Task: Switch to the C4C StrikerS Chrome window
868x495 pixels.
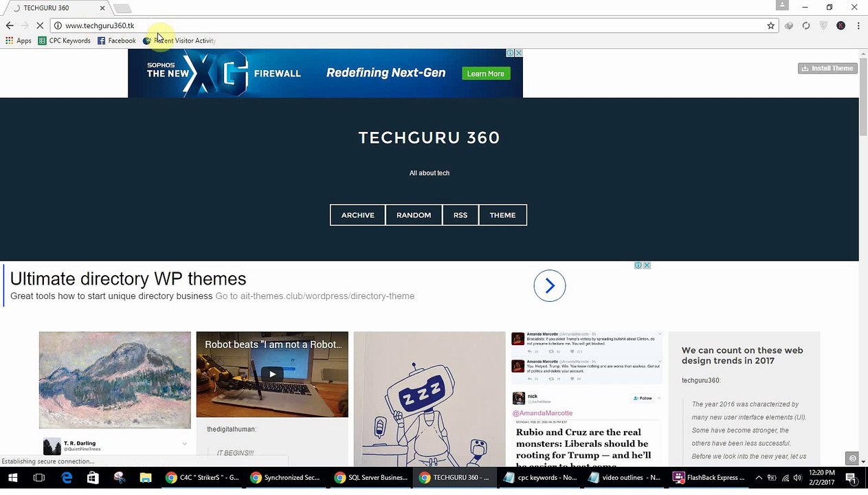Action: 203,478
